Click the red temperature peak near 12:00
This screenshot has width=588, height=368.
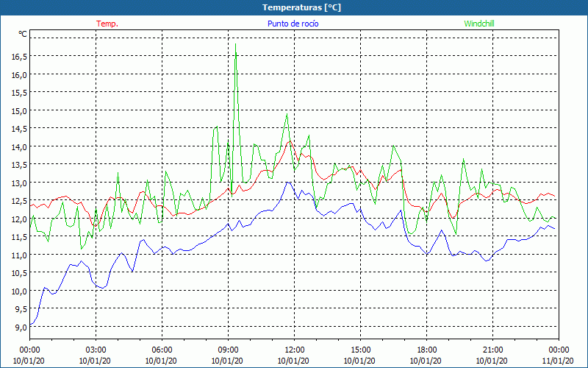pos(289,141)
